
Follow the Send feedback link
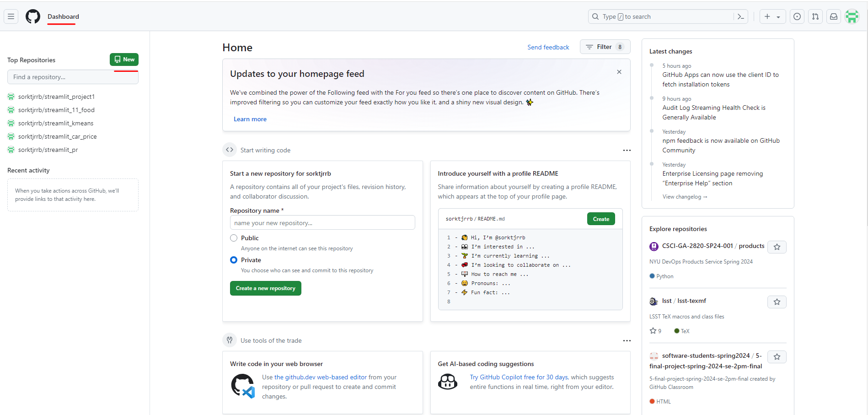[x=548, y=47]
